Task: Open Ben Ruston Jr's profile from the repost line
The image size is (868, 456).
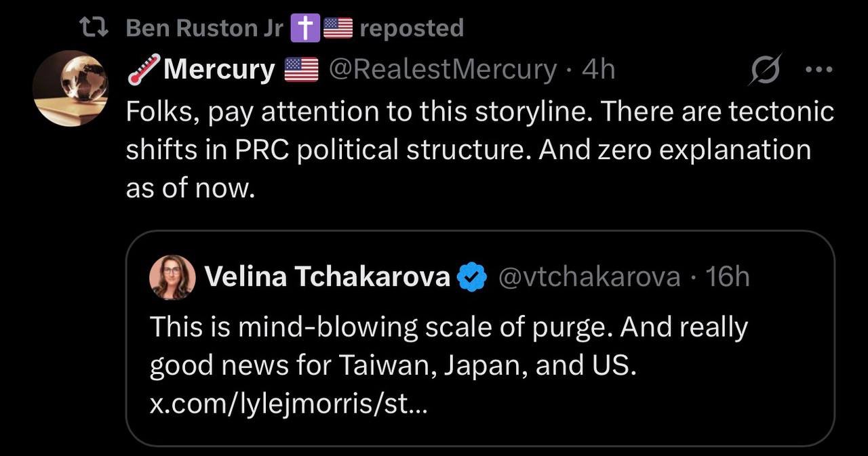Action: click(x=205, y=28)
